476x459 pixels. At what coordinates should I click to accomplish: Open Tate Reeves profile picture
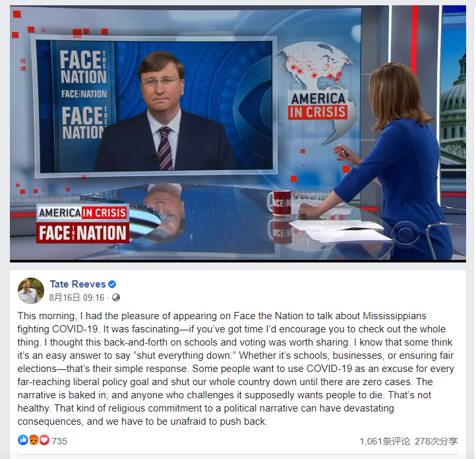tap(31, 291)
